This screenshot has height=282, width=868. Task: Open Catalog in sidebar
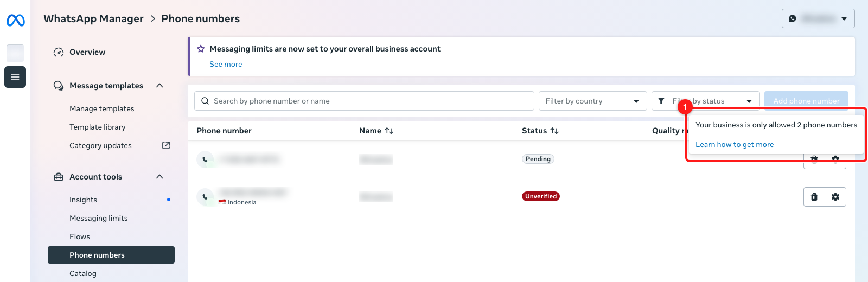point(83,273)
